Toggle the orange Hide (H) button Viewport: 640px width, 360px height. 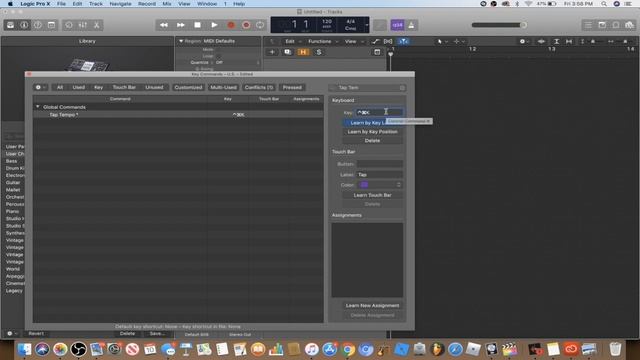(x=303, y=52)
